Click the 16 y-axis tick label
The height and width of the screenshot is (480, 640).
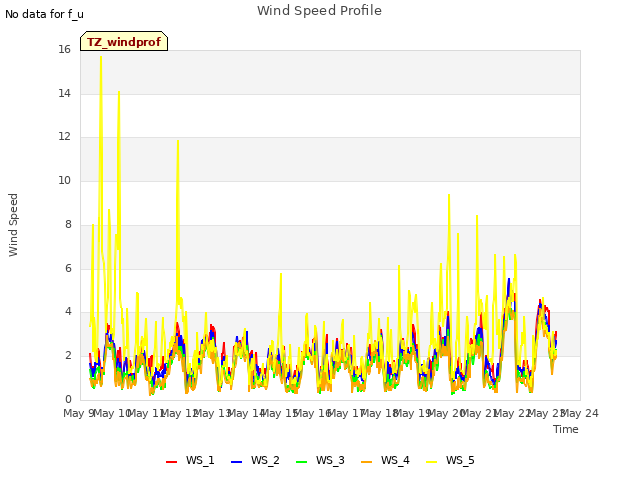point(64,49)
